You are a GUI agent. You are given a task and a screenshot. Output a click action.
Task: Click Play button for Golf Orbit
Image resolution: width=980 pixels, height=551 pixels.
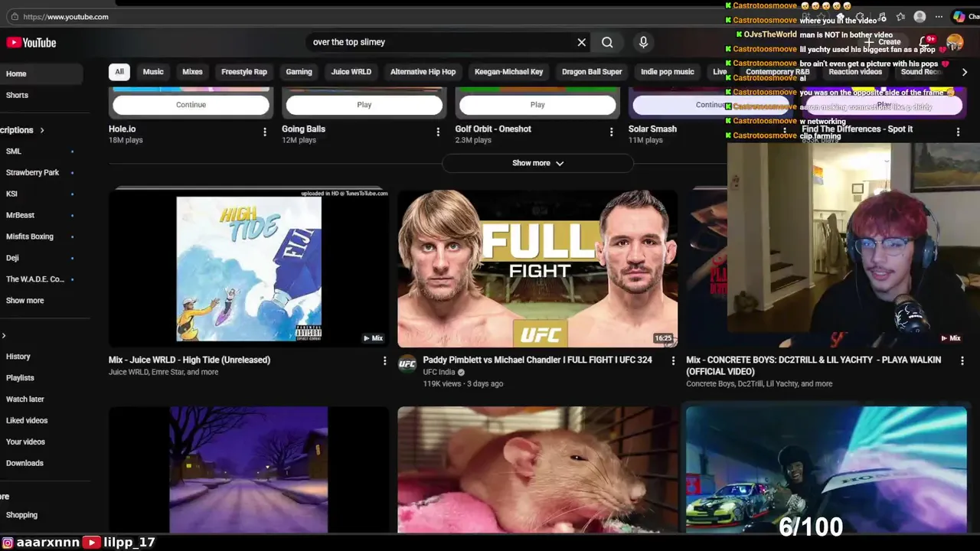537,105
